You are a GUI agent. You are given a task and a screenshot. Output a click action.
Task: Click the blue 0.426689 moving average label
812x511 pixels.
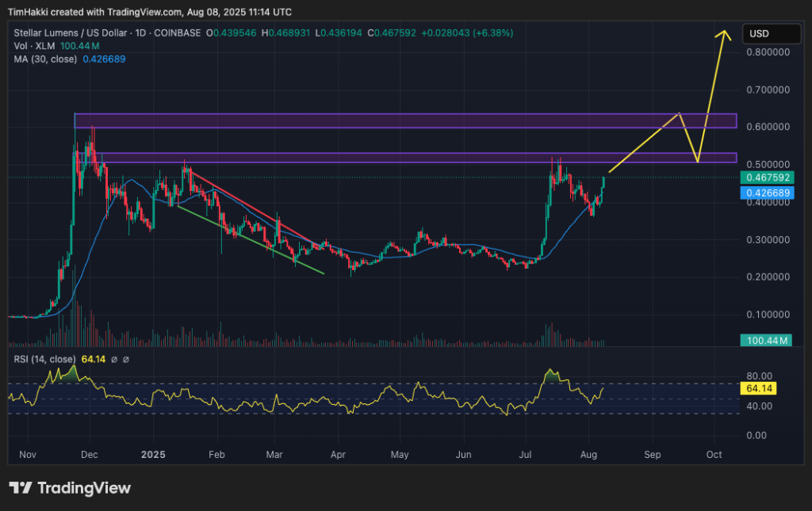767,193
